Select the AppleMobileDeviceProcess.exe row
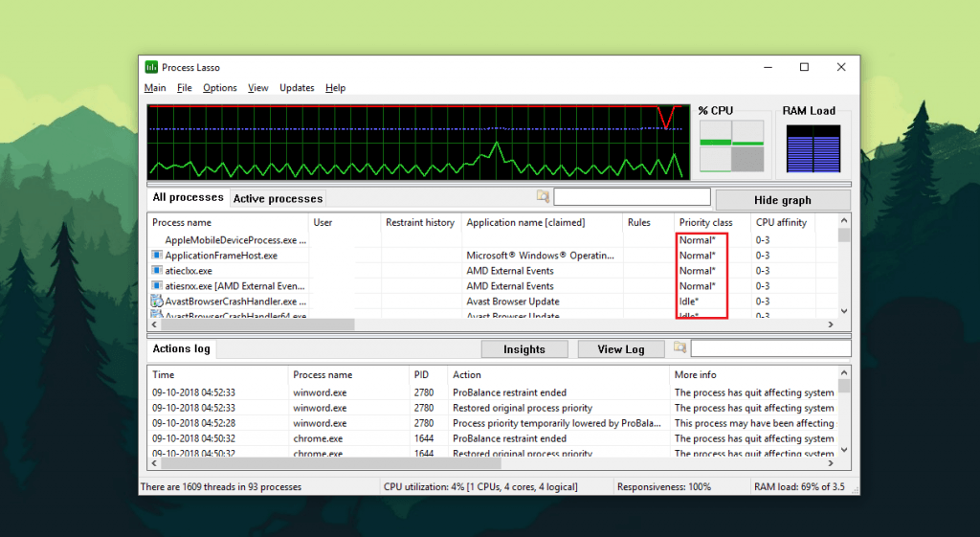 tap(493, 240)
